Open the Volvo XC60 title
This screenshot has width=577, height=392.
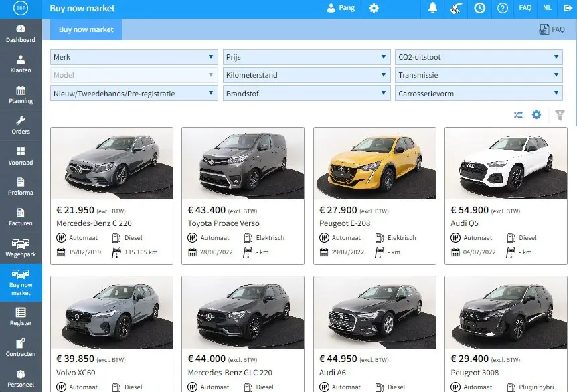[76, 373]
